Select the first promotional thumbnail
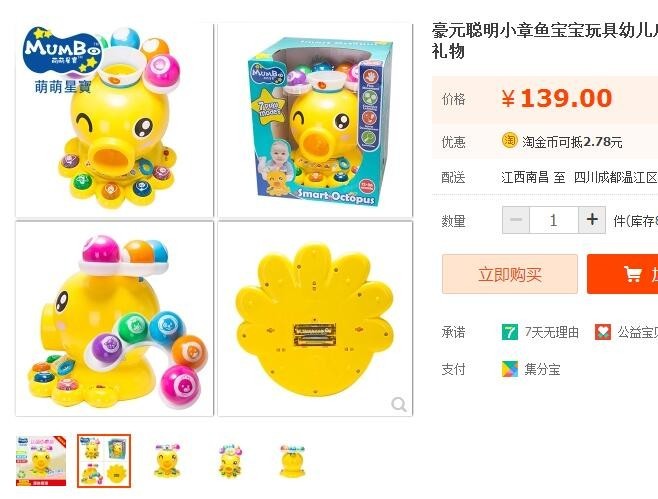This screenshot has width=658, height=499. [41, 461]
